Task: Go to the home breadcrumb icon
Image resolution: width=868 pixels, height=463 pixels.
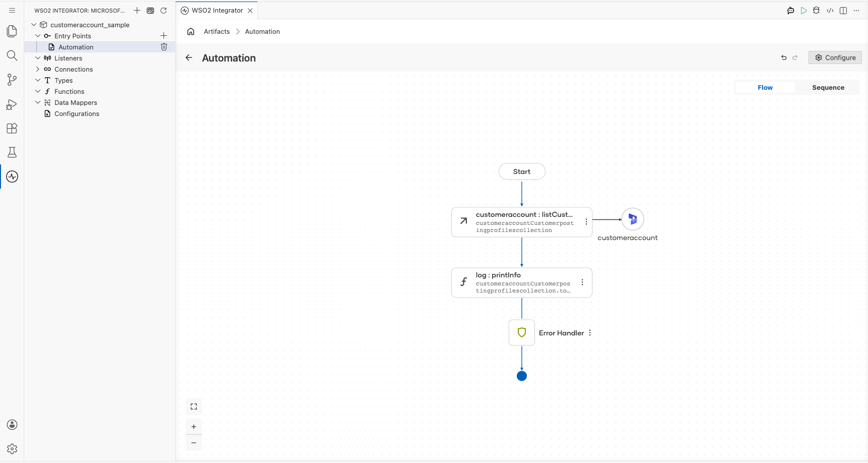Action: pos(191,31)
